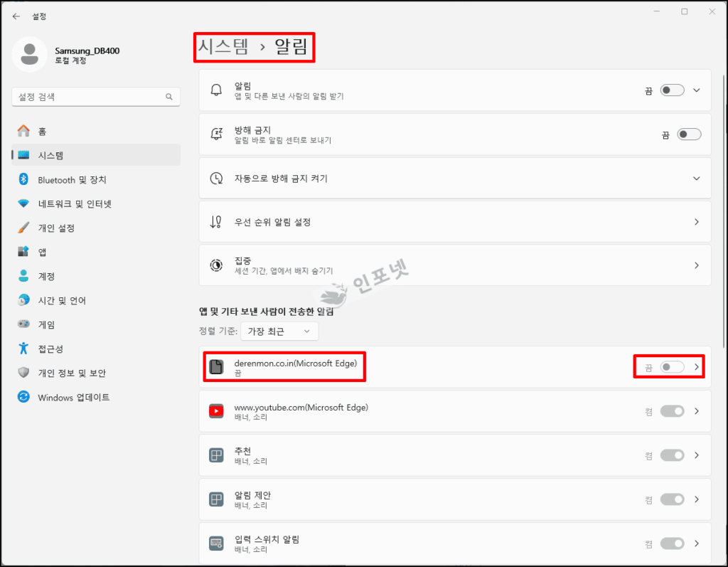This screenshot has height=567, width=728.
Task: Click the 접근성 accessibility figure icon
Action: point(23,349)
